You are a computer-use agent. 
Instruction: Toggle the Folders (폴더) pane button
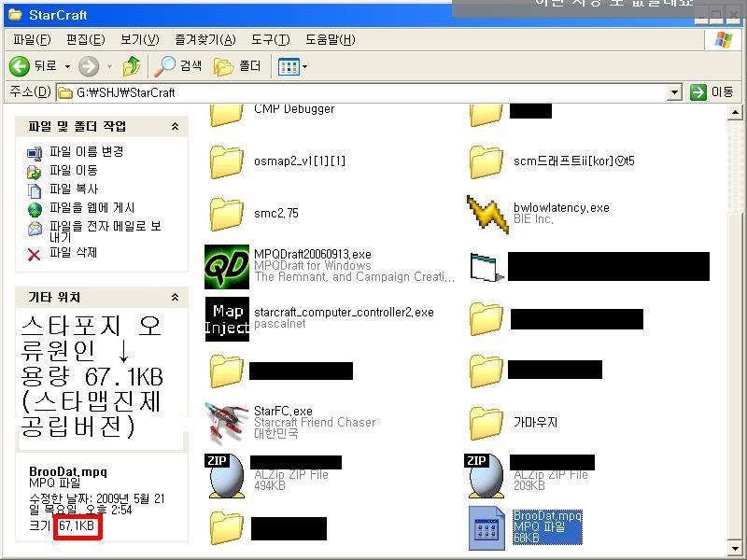coord(237,66)
